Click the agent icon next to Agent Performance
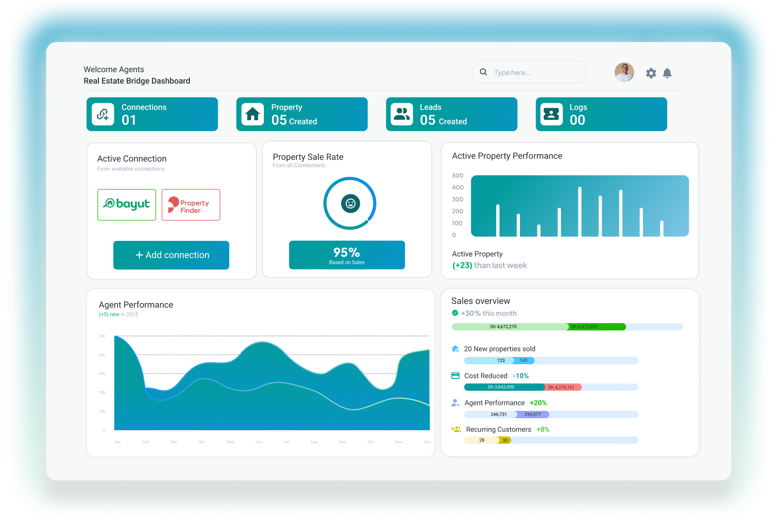 455,403
